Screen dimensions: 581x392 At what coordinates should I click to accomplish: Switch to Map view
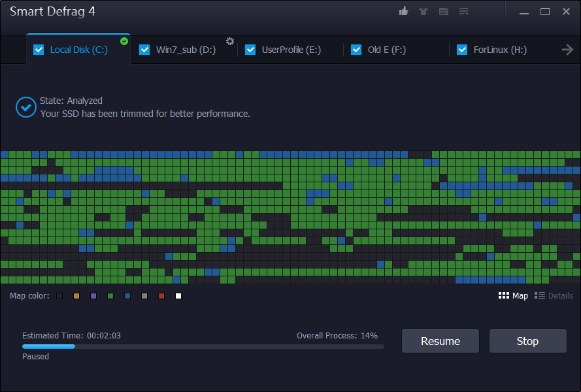[513, 296]
